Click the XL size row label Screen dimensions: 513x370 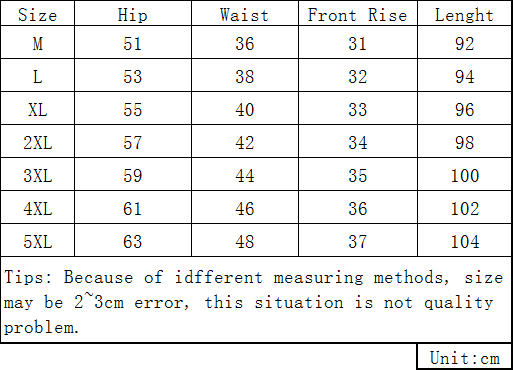point(37,109)
